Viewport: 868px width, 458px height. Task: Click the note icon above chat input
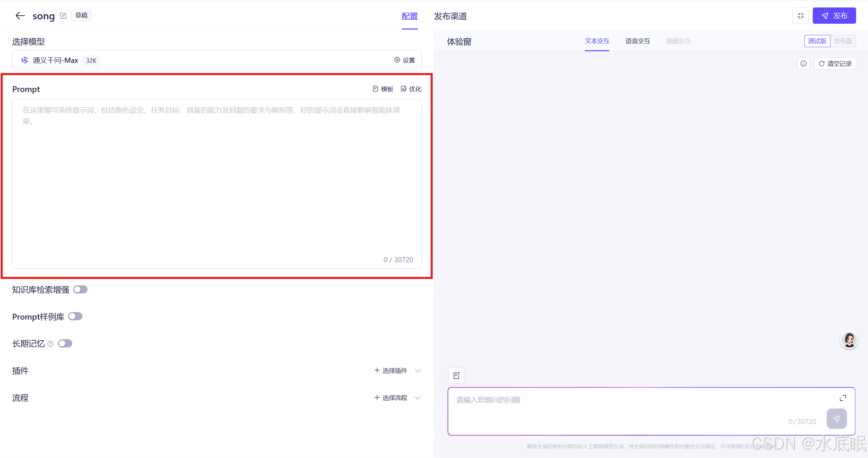coord(456,375)
